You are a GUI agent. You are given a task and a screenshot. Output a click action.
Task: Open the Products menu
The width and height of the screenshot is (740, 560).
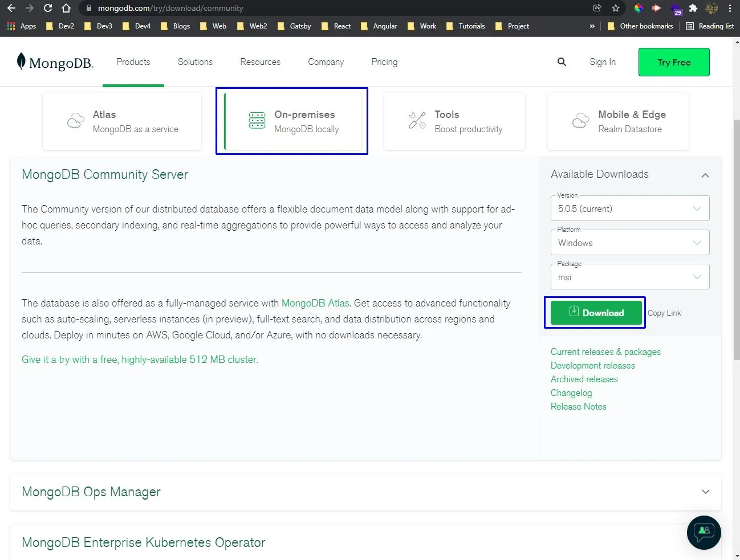pyautogui.click(x=133, y=62)
